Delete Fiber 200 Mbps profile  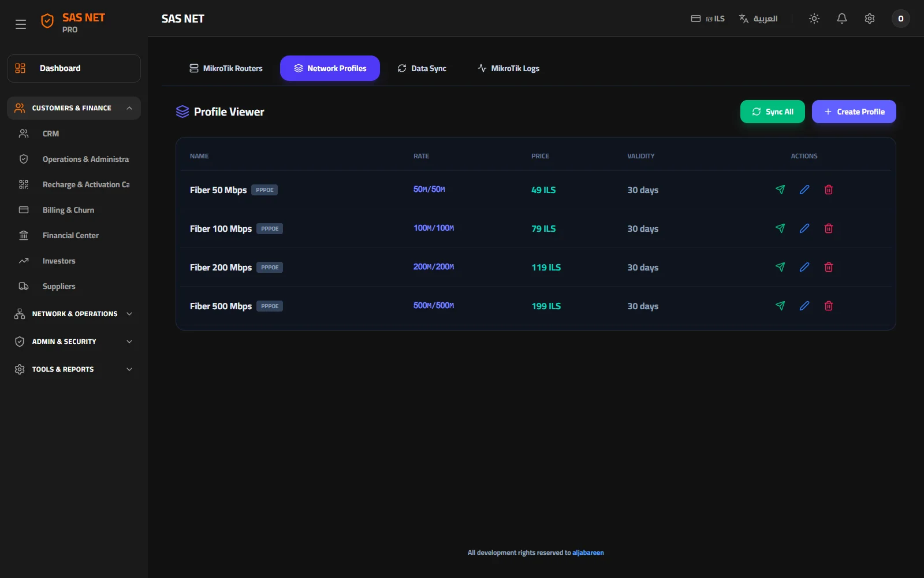[x=829, y=267]
